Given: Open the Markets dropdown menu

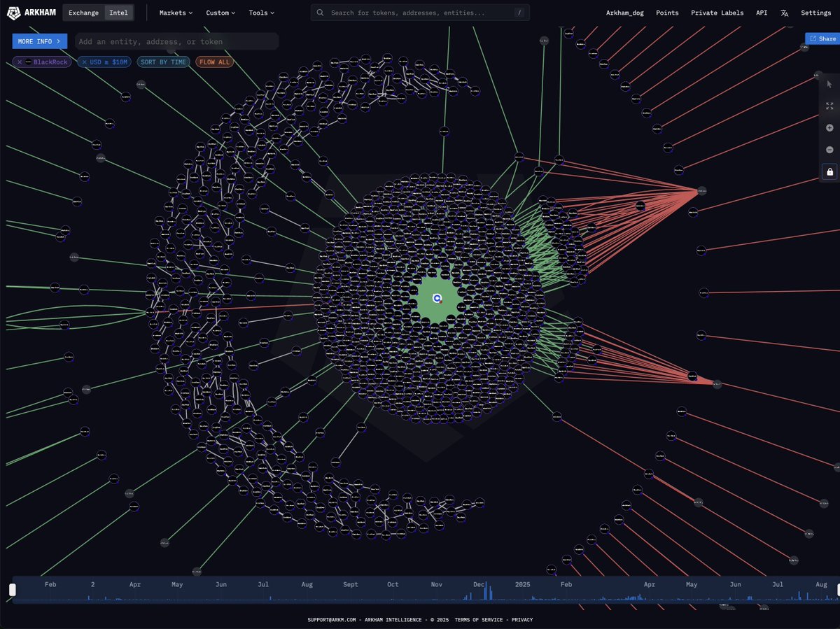Looking at the screenshot, I should 176,13.
